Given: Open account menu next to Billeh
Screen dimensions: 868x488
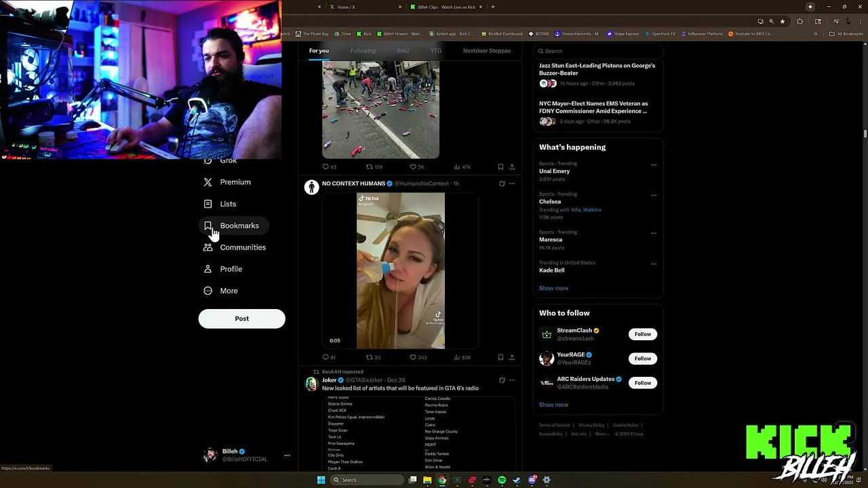Looking at the screenshot, I should 287,455.
